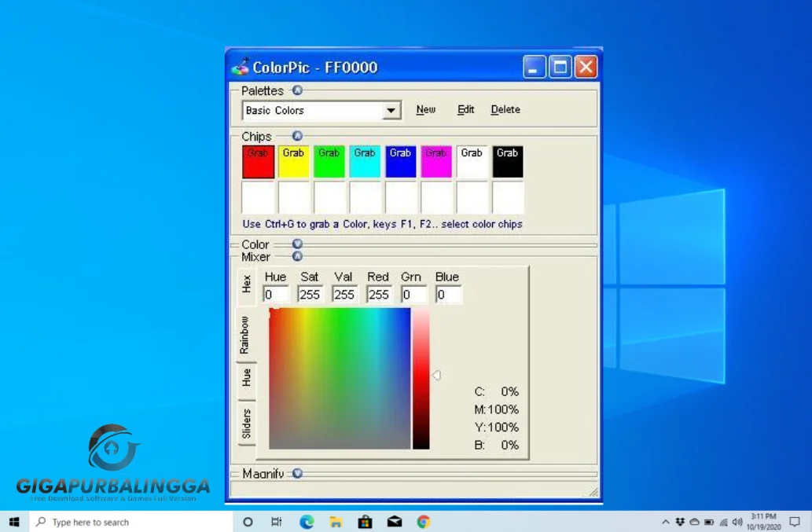Collapse the Mixer section using its arrow icon
The width and height of the screenshot is (812, 532).
(297, 255)
